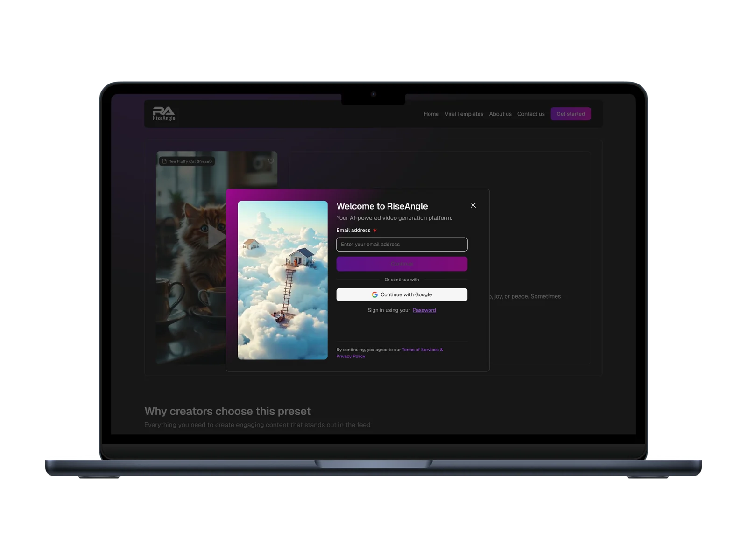Click 'Why creators choose this preset' heading
747x560 pixels.
[227, 411]
